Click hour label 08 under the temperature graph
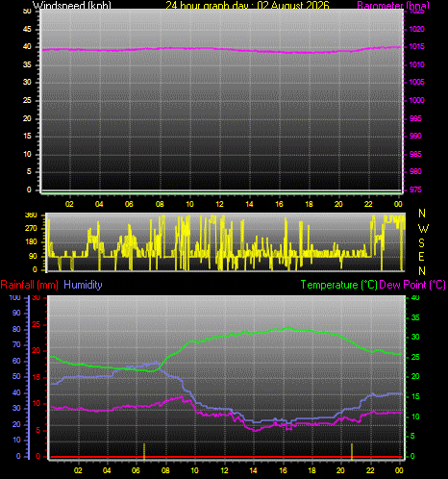 coord(165,470)
